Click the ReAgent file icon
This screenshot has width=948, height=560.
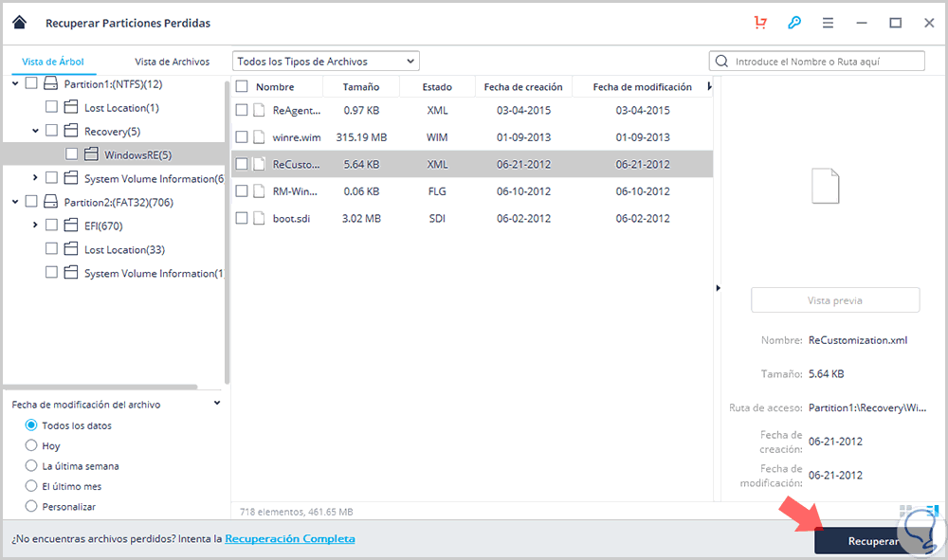[259, 110]
